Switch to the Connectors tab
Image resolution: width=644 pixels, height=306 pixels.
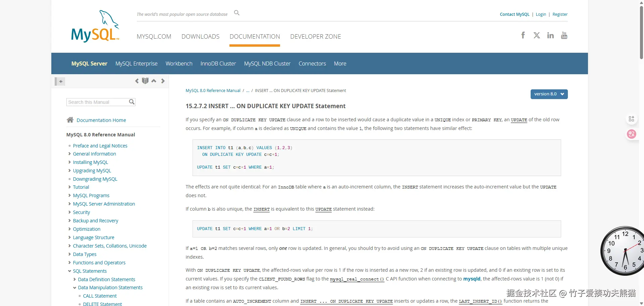(x=312, y=63)
